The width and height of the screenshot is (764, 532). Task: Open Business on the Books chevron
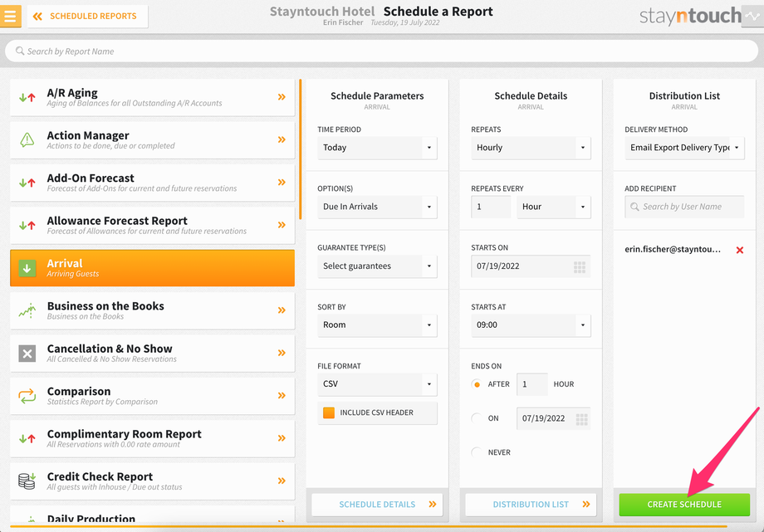[x=282, y=310]
